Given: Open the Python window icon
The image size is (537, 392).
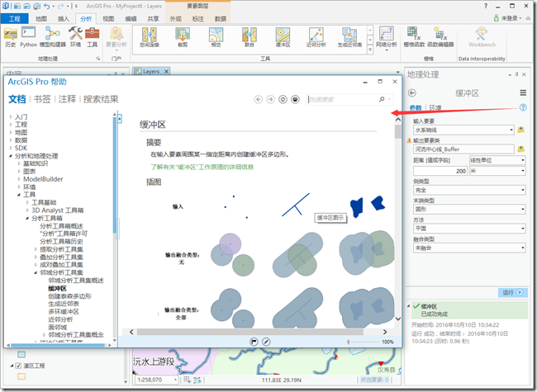Looking at the screenshot, I should (x=28, y=37).
